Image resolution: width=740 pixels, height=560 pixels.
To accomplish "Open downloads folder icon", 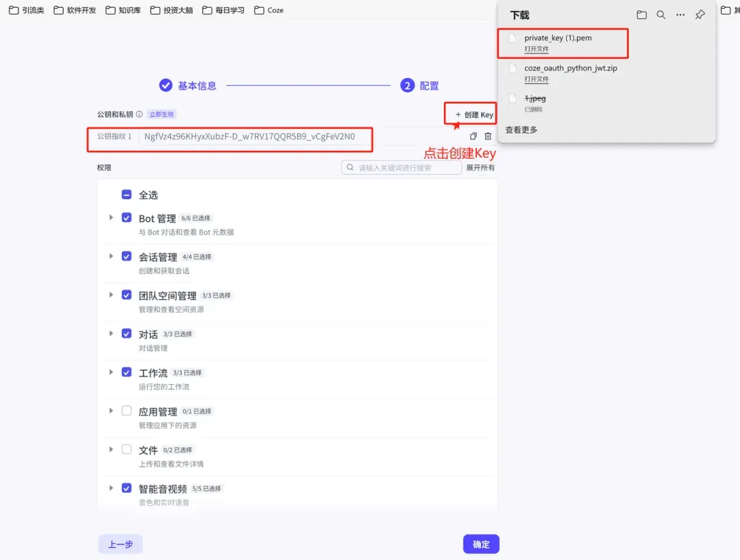I will point(641,15).
